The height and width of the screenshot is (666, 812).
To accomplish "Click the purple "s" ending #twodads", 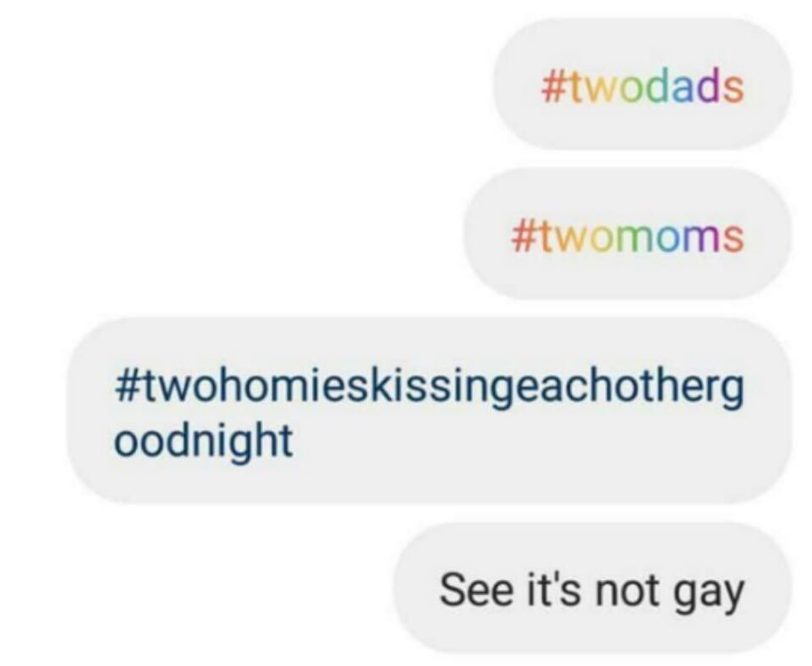I will [x=734, y=90].
